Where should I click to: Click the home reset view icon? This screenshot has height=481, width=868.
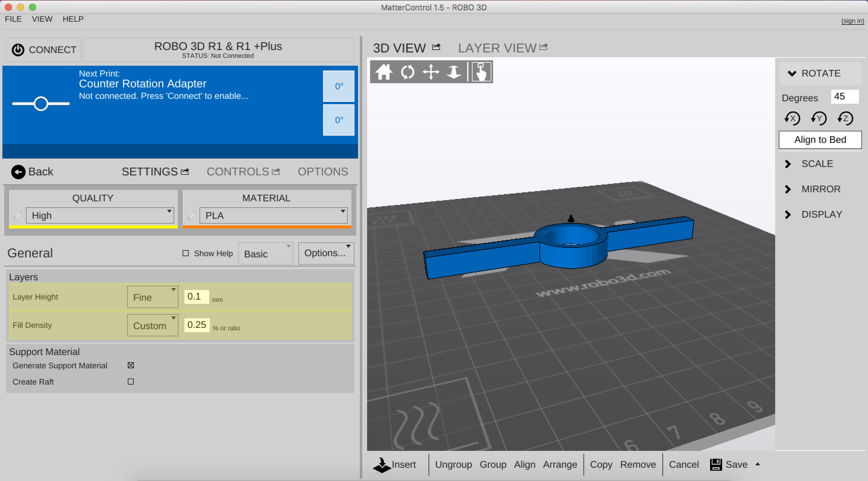[384, 72]
